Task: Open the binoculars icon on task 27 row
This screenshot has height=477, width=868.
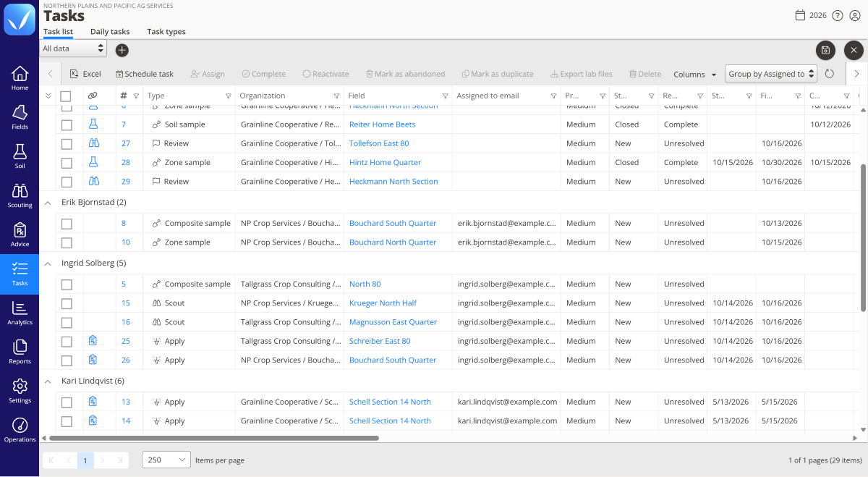Action: 93,143
